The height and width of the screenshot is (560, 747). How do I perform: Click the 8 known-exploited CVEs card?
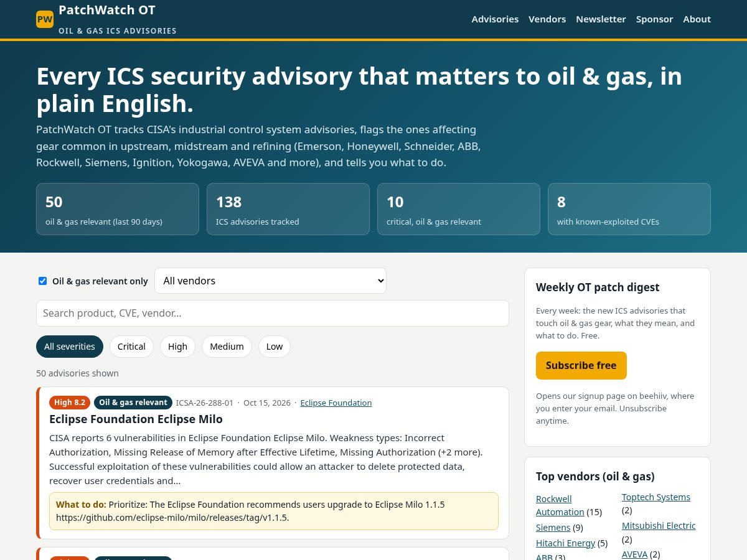click(x=629, y=209)
